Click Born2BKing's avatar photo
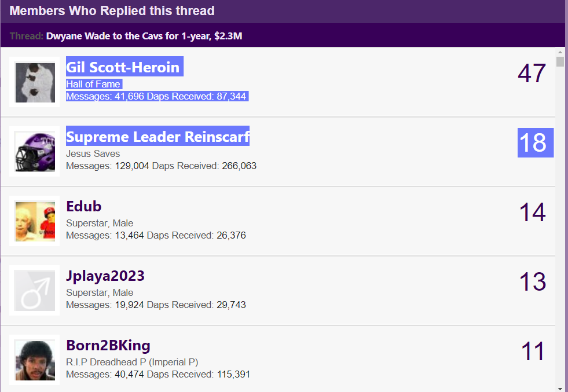This screenshot has width=568, height=392. pyautogui.click(x=35, y=360)
